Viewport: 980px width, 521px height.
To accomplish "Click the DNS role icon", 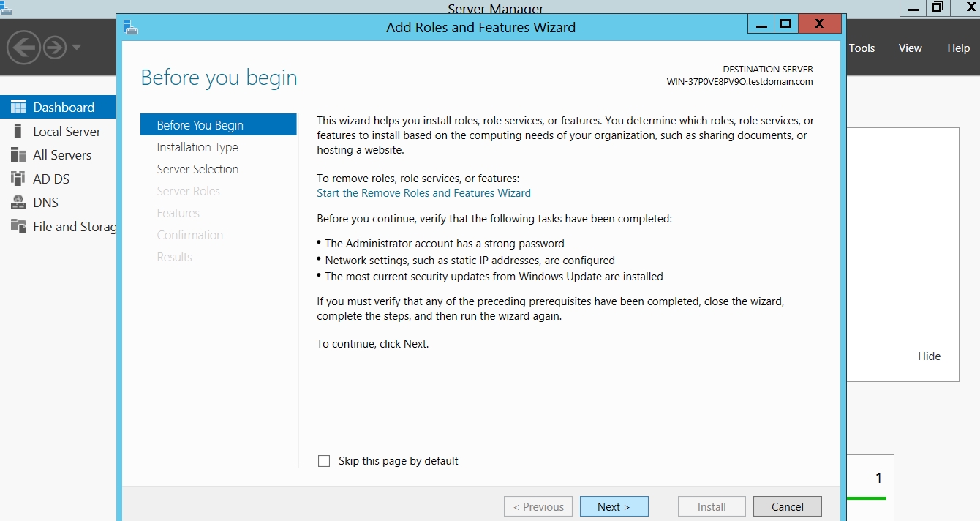I will coord(18,203).
